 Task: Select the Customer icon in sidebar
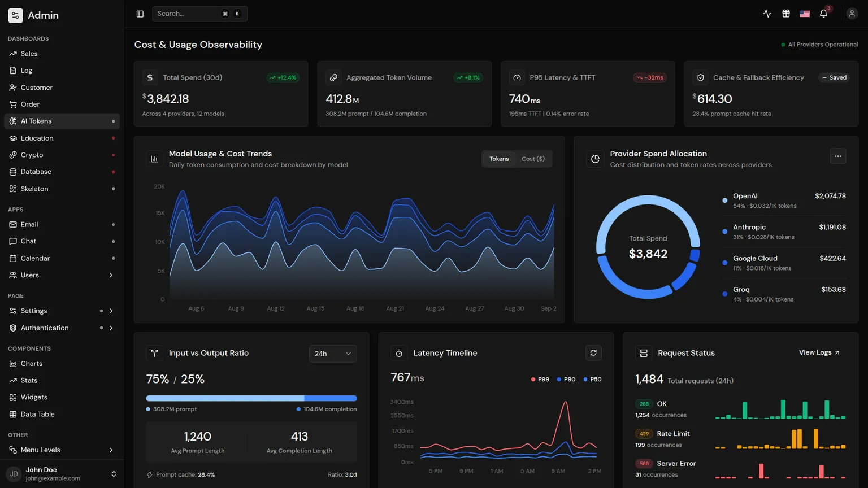13,88
